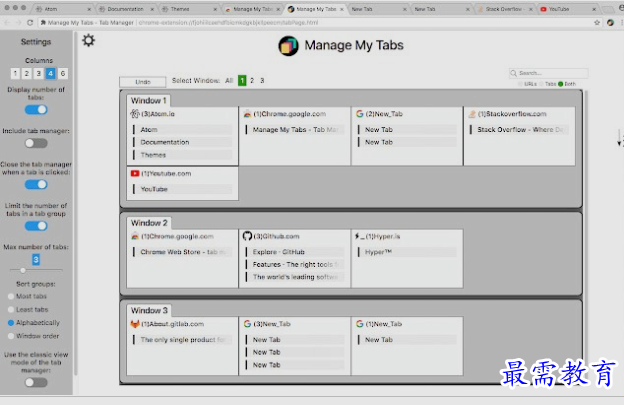Click the browser address bar

(316, 23)
